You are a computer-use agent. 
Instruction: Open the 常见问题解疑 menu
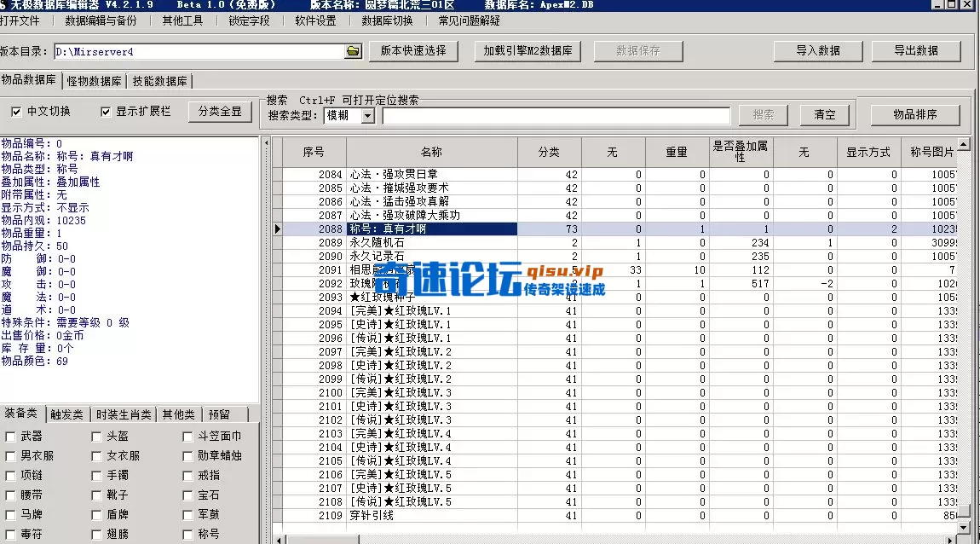point(467,21)
